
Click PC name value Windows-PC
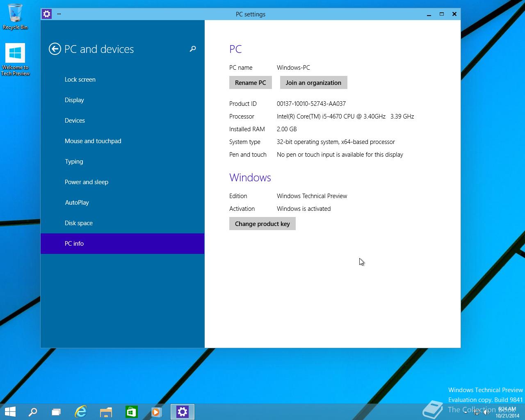point(293,68)
